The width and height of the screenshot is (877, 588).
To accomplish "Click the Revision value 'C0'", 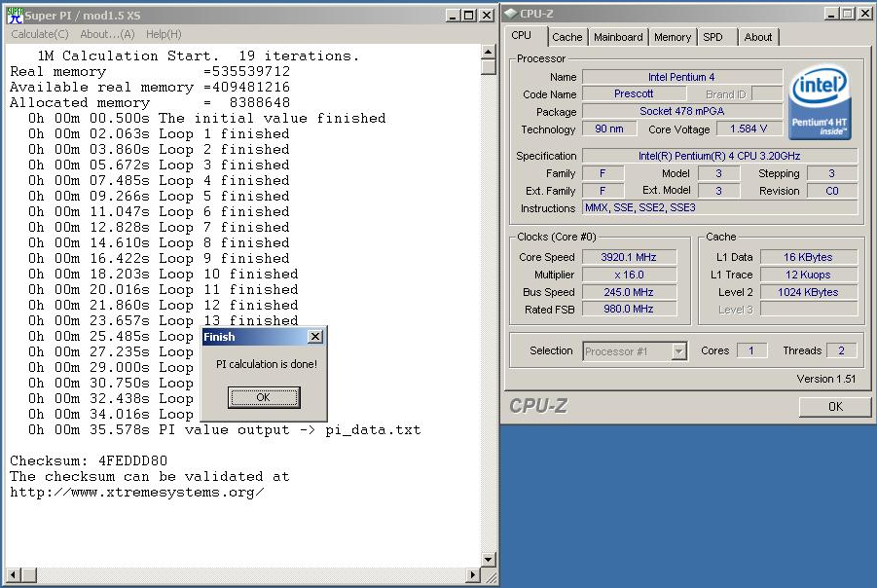I will click(x=832, y=191).
